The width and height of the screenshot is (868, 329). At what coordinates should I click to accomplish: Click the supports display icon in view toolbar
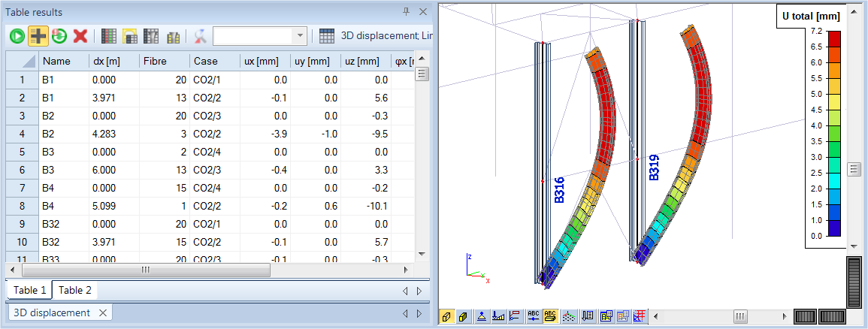coord(481,316)
